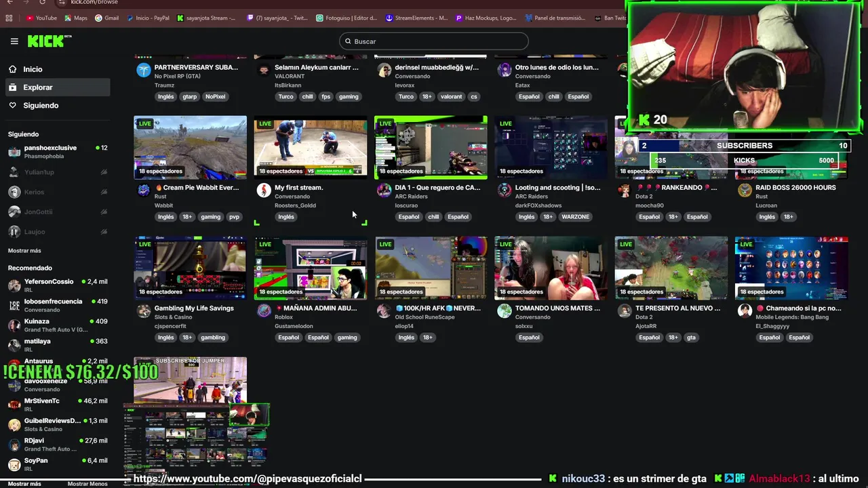This screenshot has width=868, height=488.
Task: Open offline channel Laujoo
Action: pos(58,232)
